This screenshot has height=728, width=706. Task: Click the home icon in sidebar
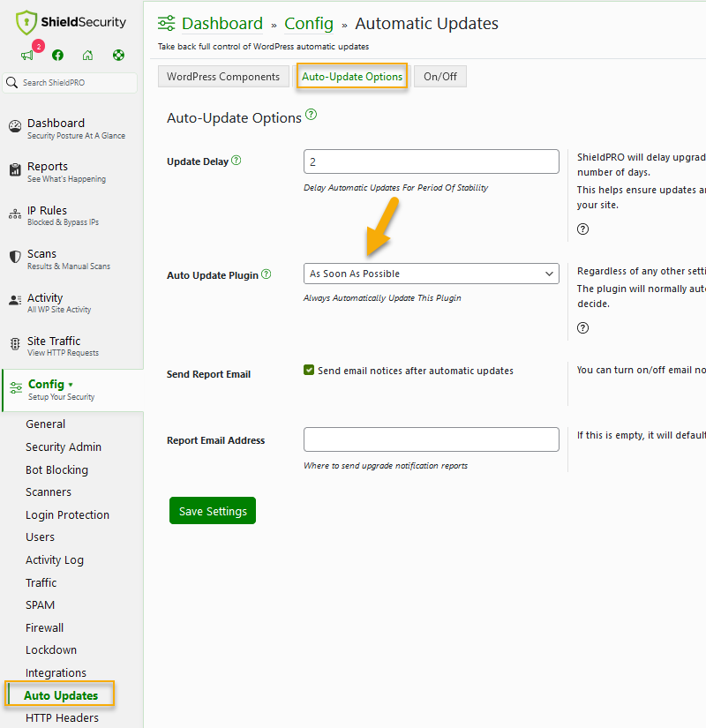tap(87, 56)
